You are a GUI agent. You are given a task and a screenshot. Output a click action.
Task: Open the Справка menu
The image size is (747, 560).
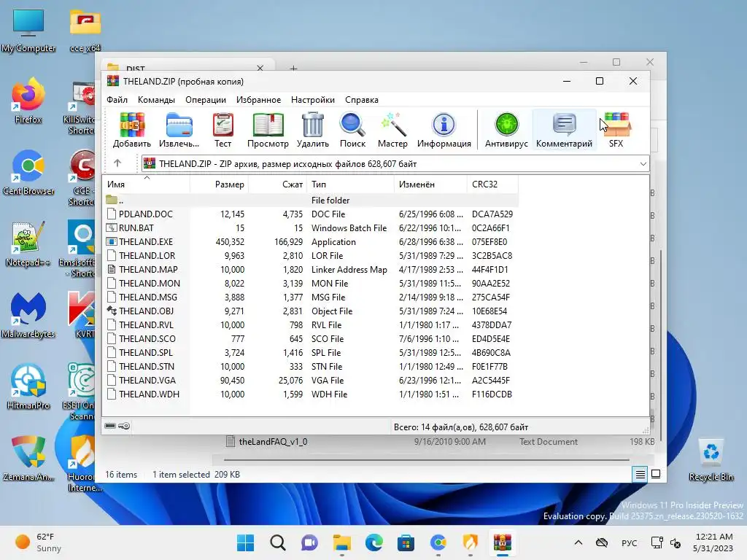pyautogui.click(x=362, y=99)
